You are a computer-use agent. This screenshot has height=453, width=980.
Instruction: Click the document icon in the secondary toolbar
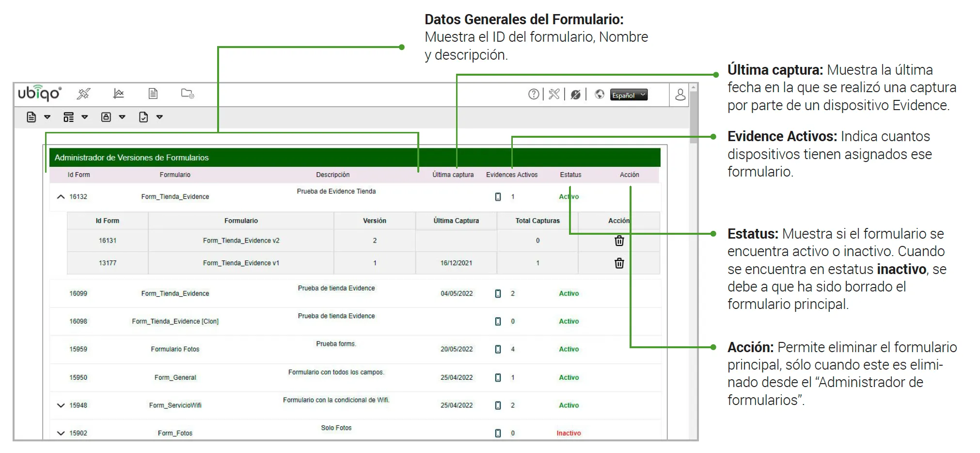click(x=32, y=117)
